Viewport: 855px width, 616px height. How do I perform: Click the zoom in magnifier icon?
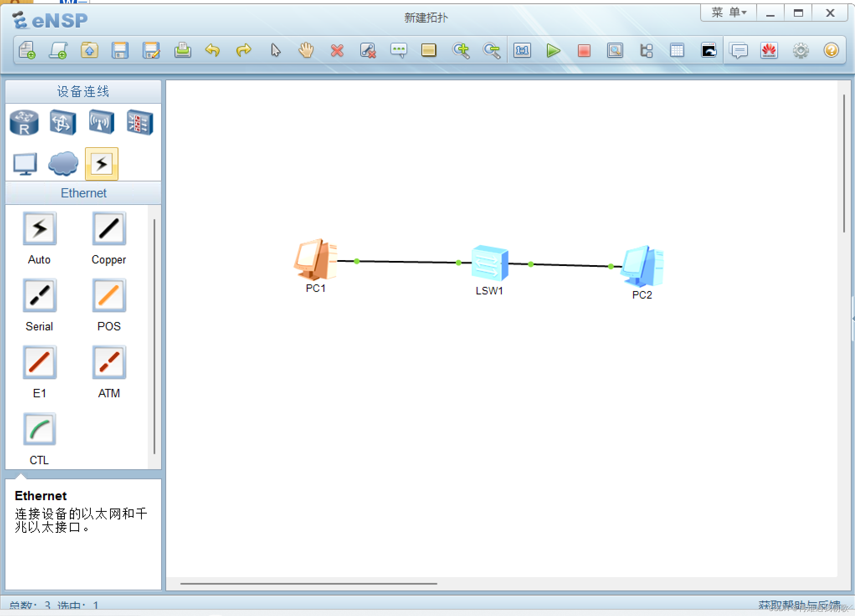tap(461, 51)
